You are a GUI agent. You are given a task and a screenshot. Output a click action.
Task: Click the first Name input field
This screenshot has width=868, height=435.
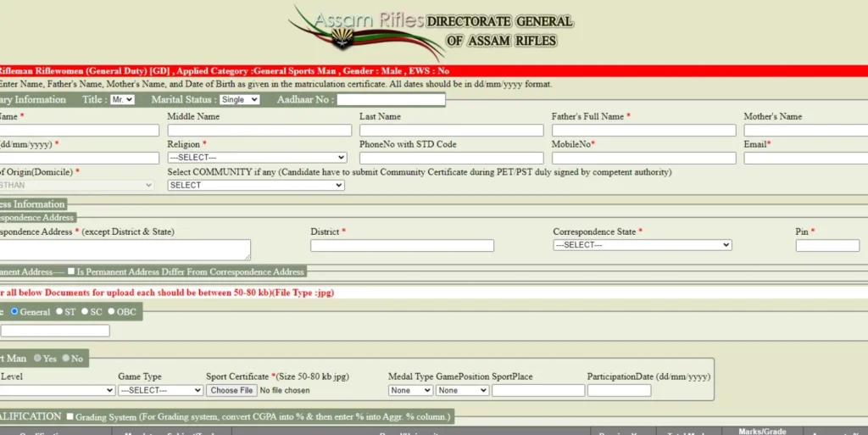click(x=79, y=130)
